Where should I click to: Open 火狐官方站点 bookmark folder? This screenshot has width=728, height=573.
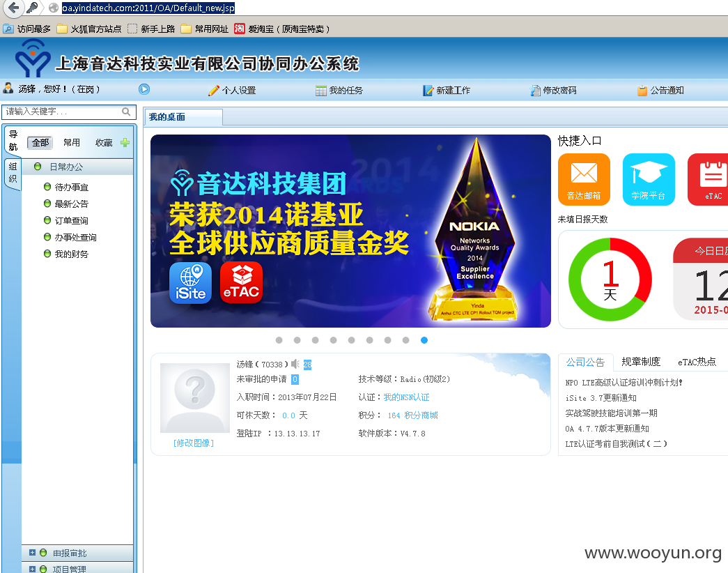coord(88,29)
